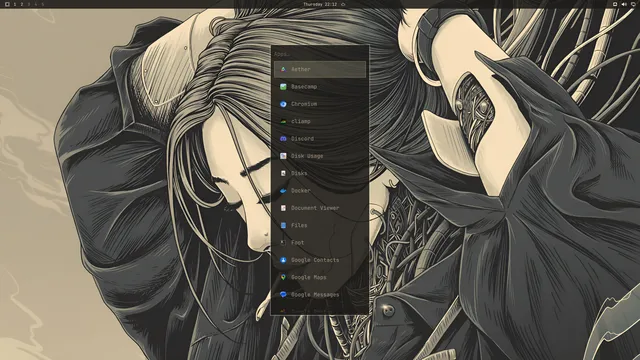Open Document Viewer from the list
Image resolution: width=640 pixels, height=360 pixels.
click(x=320, y=208)
